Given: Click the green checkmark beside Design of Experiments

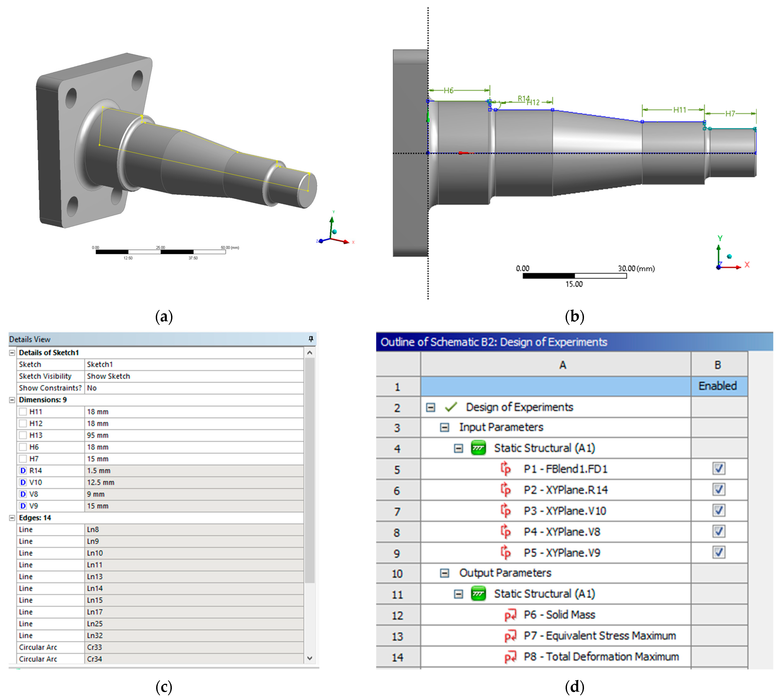Looking at the screenshot, I should point(450,407).
